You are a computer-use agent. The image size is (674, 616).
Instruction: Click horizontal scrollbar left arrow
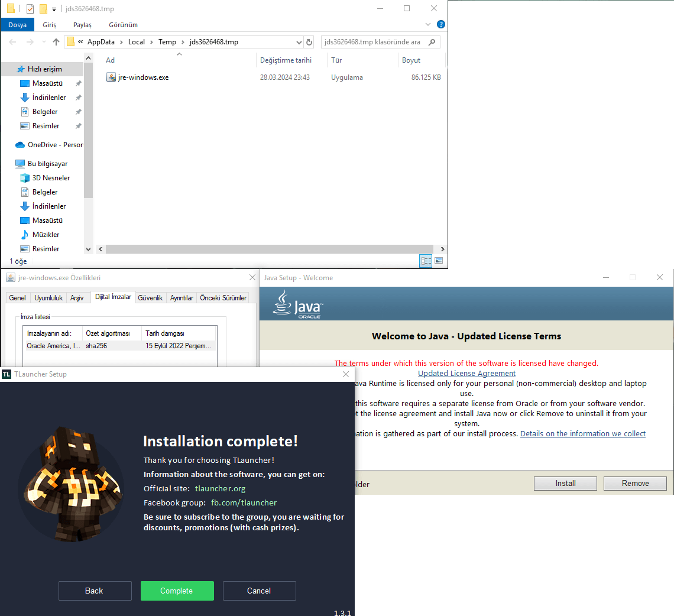pos(101,249)
